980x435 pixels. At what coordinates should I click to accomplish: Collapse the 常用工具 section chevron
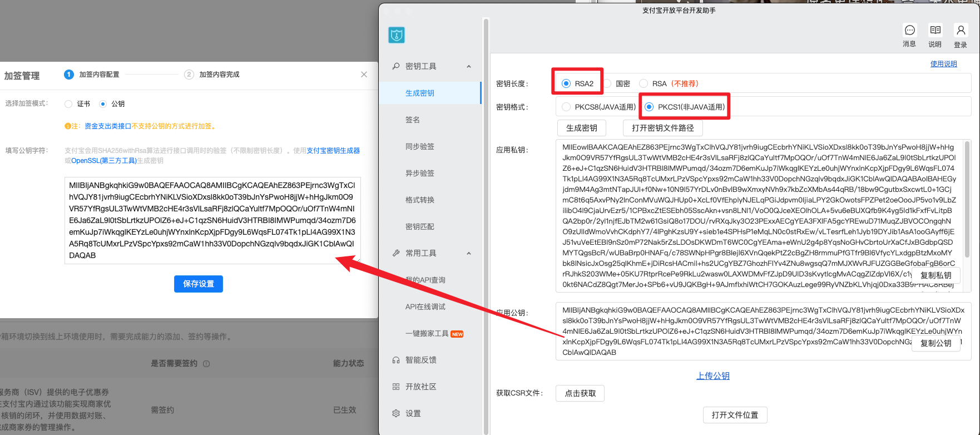pyautogui.click(x=469, y=254)
